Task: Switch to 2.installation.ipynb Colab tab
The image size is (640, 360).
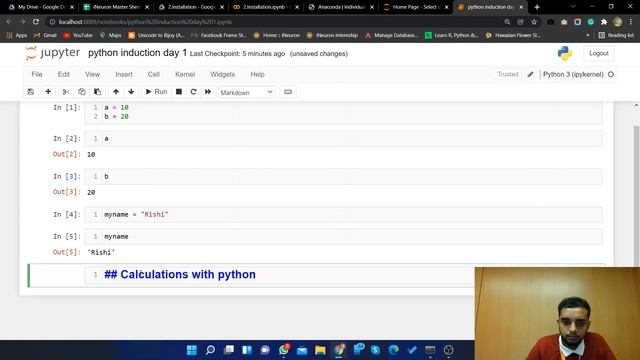Action: coord(265,7)
